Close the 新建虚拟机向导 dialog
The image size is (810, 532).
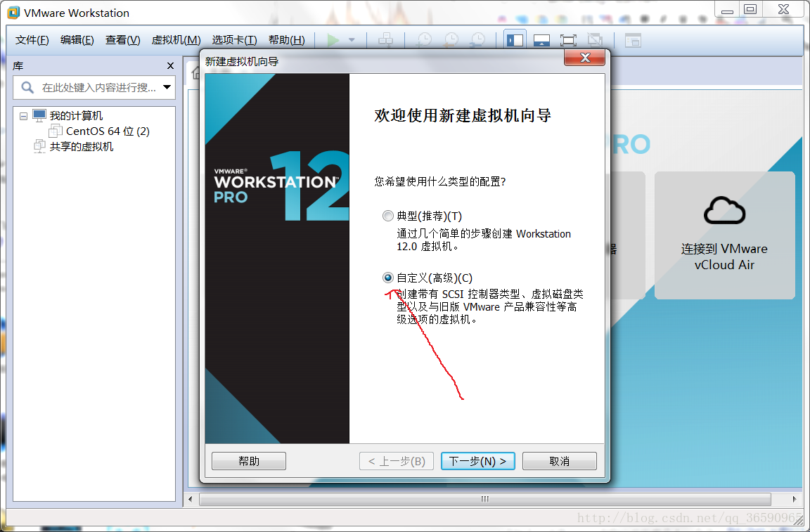click(585, 58)
